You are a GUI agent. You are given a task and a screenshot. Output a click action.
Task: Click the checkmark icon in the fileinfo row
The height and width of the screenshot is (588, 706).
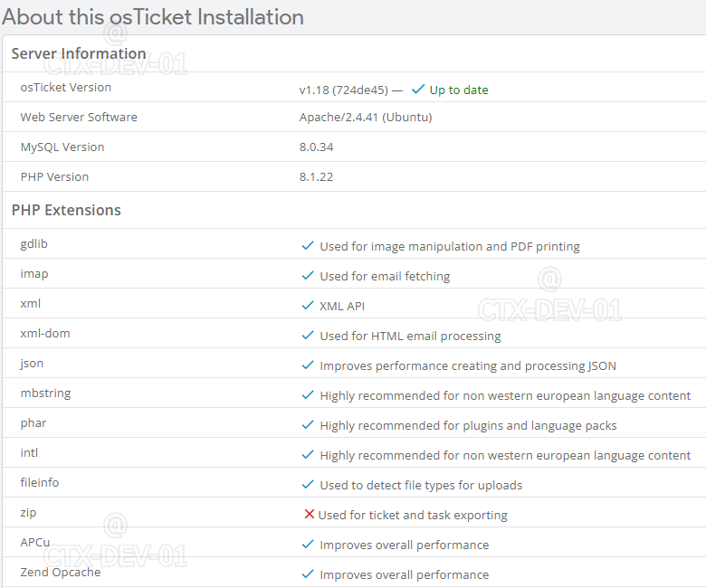(x=308, y=485)
